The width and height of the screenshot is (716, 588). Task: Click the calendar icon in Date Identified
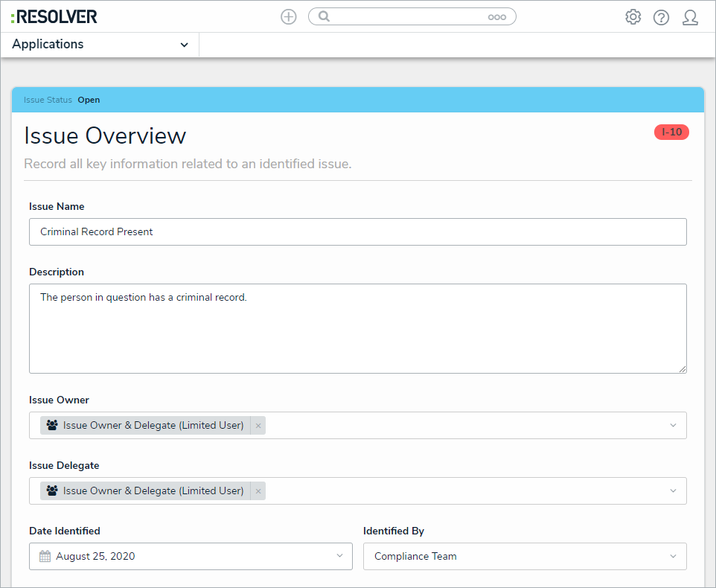[x=45, y=556]
